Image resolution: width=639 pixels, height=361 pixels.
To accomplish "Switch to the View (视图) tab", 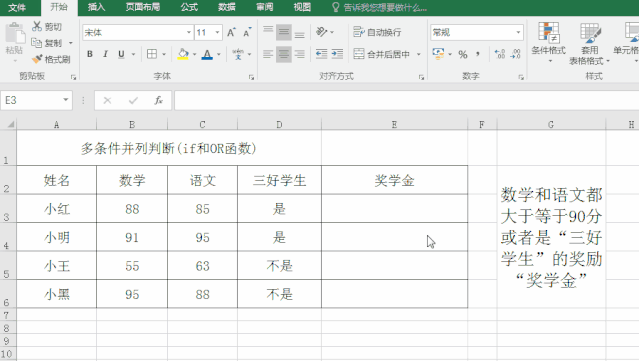I will [302, 7].
